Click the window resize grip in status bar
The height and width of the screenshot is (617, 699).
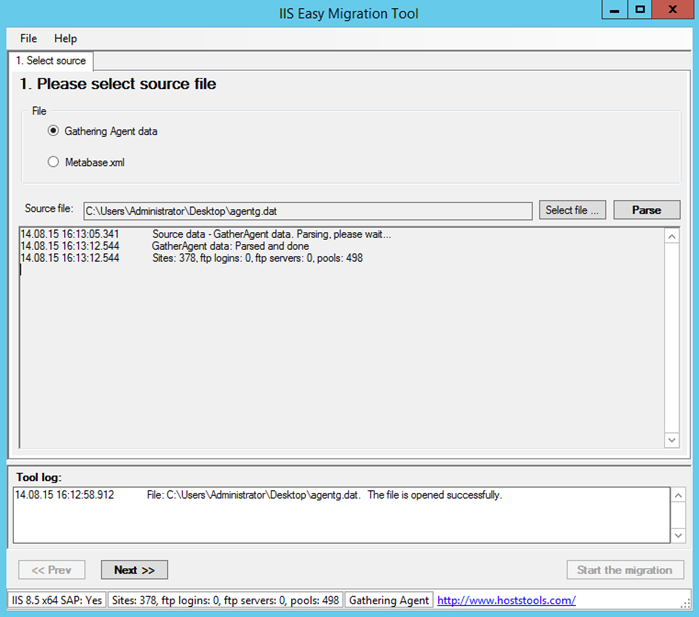tap(686, 603)
